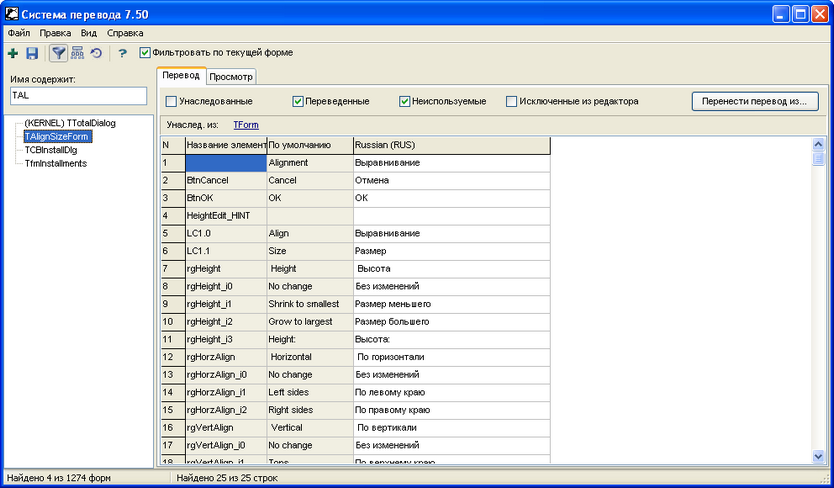834x488 pixels.
Task: Select the LC1.1 element cell
Action: 226,251
